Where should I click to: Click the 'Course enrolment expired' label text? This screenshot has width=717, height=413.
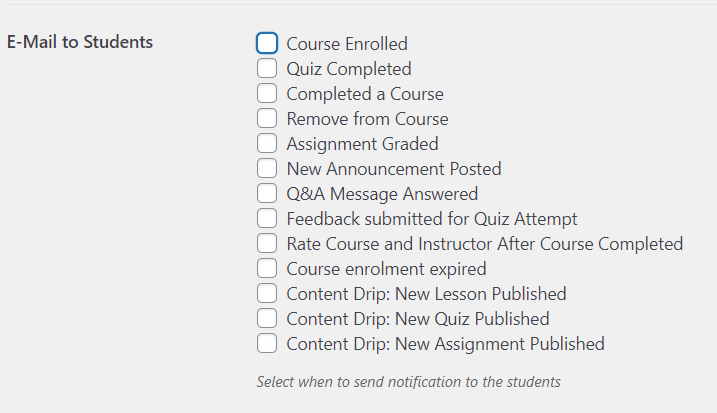click(x=386, y=269)
